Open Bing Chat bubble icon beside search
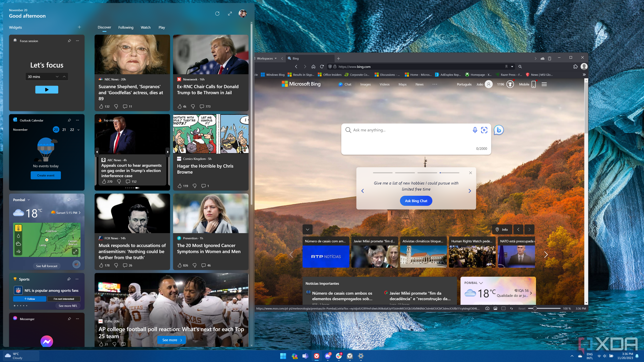 [498, 130]
